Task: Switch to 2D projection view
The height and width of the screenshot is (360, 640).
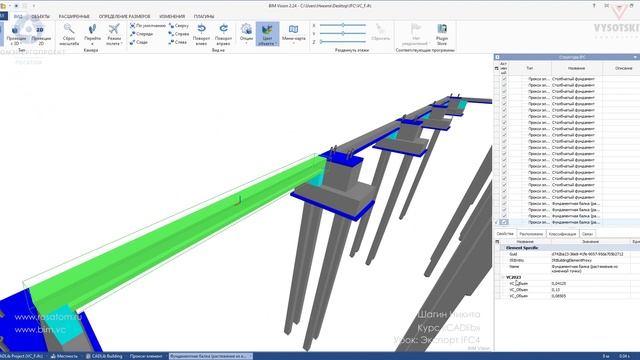Action: tap(40, 34)
